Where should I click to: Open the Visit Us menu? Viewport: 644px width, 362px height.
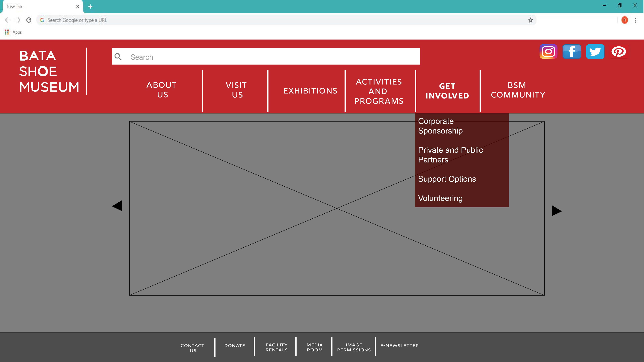(236, 90)
